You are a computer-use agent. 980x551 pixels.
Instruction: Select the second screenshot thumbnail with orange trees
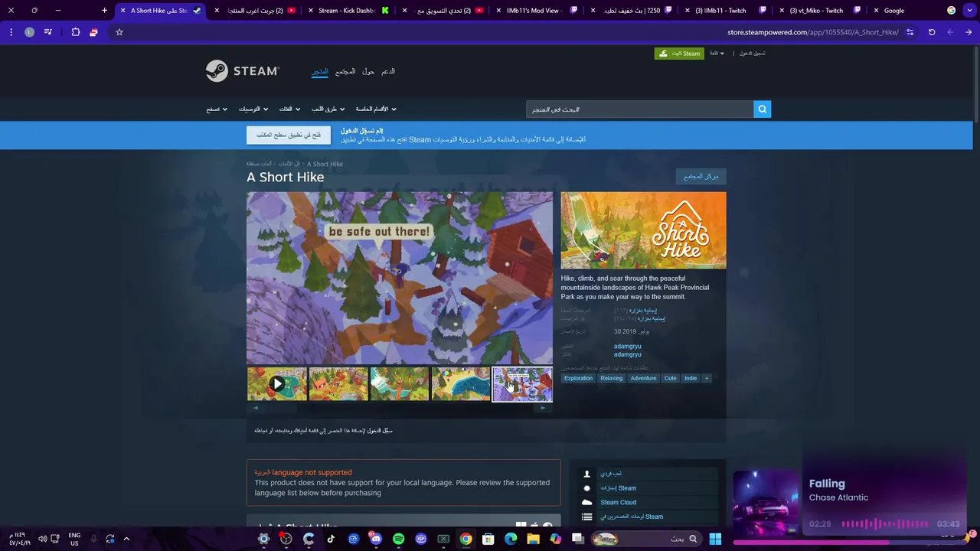pyautogui.click(x=338, y=384)
